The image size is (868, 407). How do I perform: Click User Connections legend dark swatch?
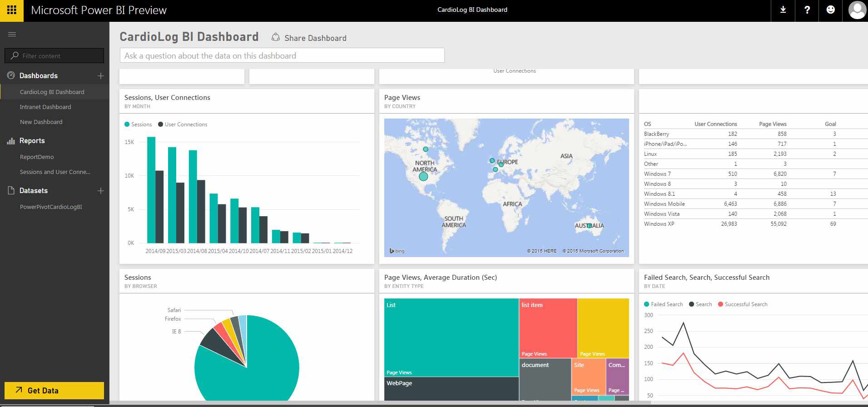pos(160,124)
